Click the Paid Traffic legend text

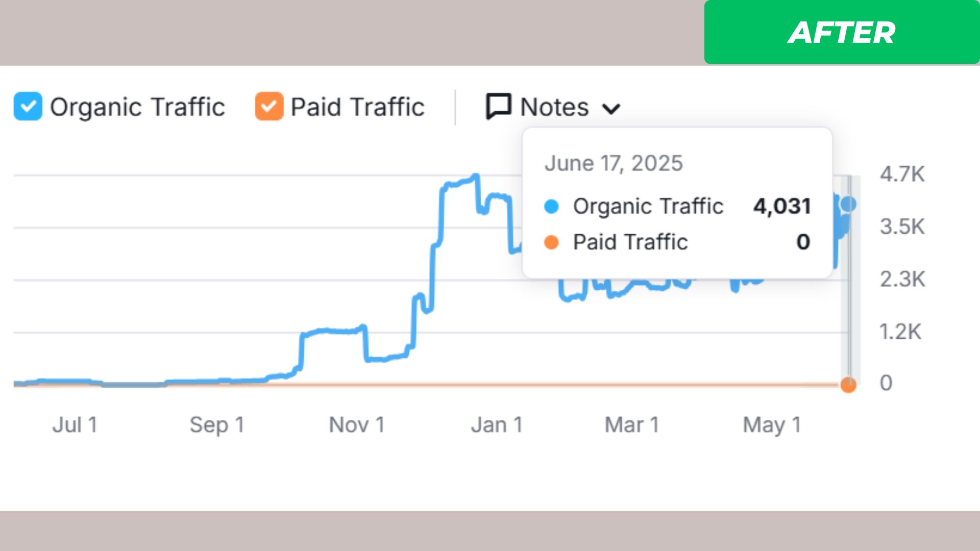357,107
